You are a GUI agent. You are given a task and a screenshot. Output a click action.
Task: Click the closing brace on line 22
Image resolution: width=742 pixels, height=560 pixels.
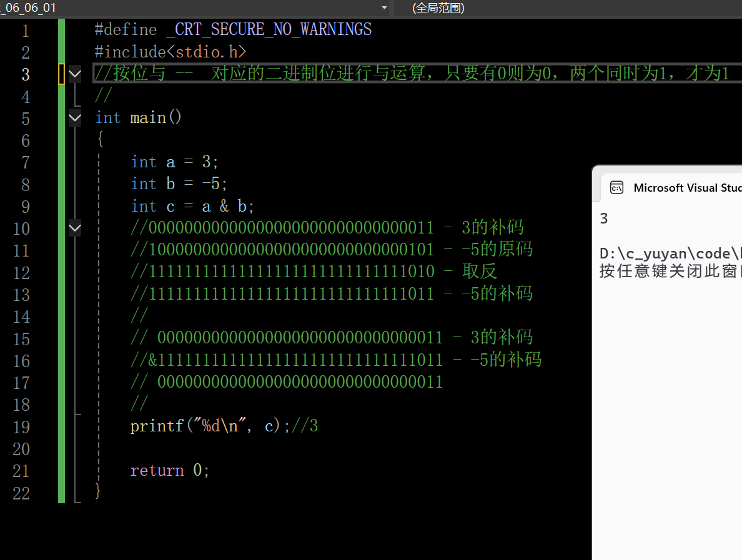coord(98,491)
